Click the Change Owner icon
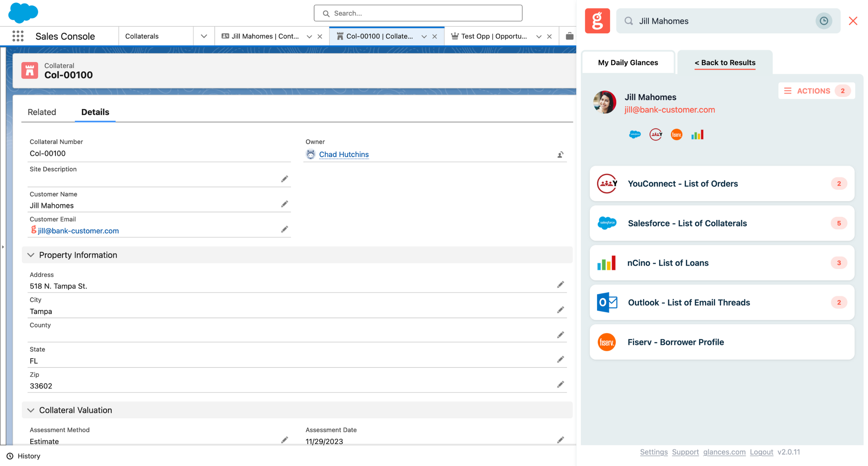This screenshot has width=868, height=466. [x=560, y=155]
